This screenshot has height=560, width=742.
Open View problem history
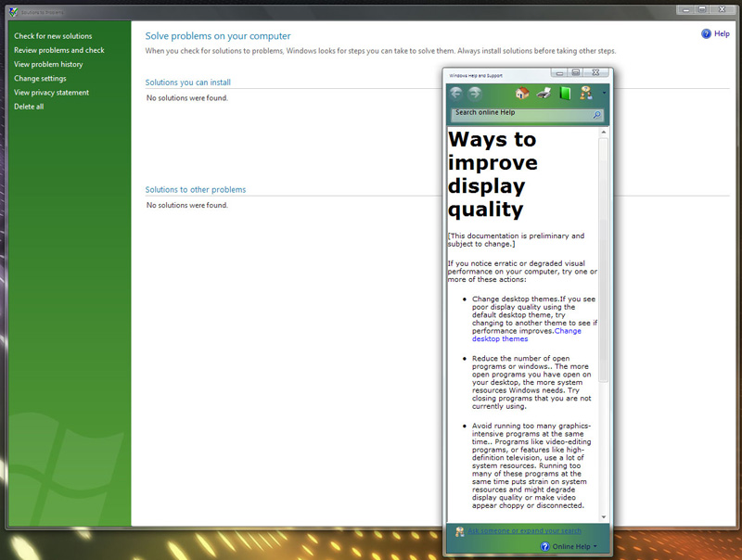(x=48, y=64)
